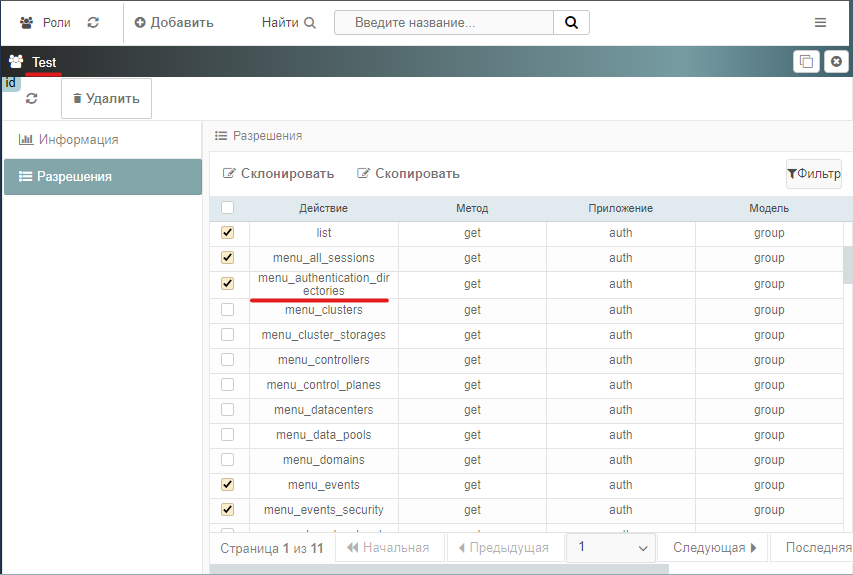
Task: Click the copy windows icon in Test header
Action: (x=806, y=61)
